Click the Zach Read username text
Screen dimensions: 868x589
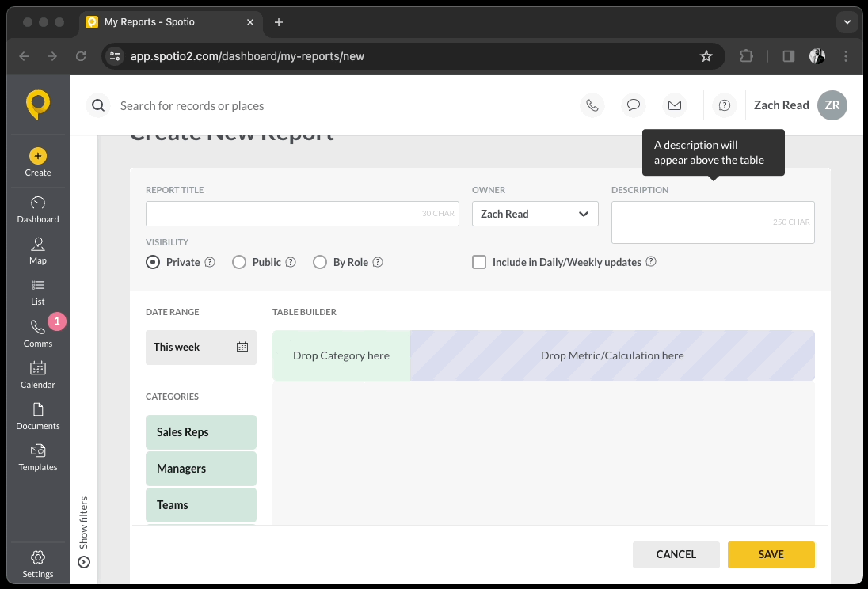[x=781, y=105]
